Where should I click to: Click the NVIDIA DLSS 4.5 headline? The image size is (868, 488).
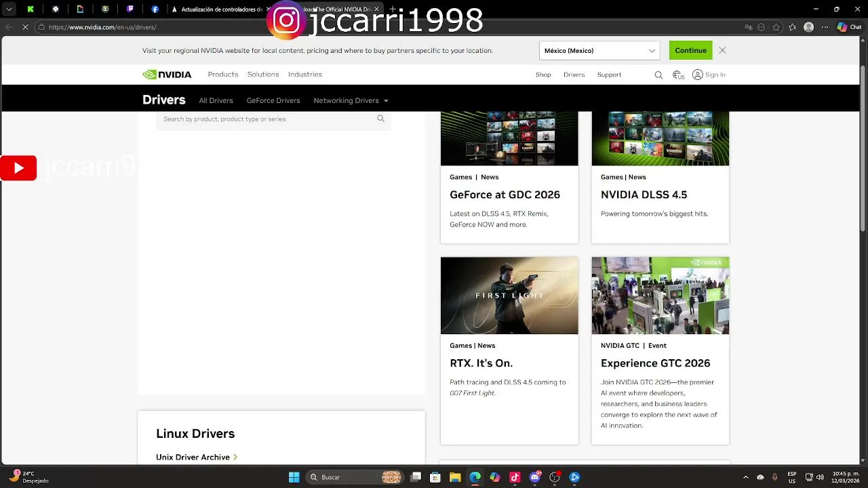point(644,195)
